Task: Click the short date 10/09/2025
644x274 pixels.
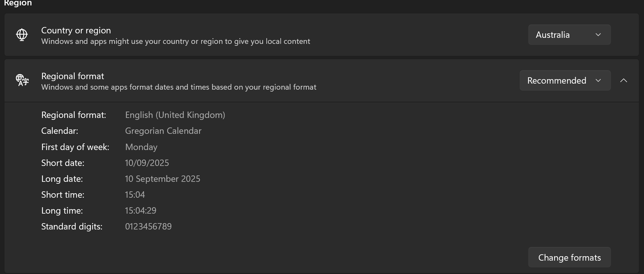Action: (147, 163)
